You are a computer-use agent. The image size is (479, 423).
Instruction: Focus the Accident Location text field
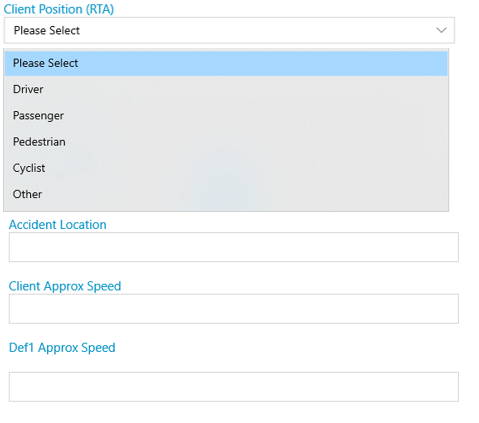pyautogui.click(x=234, y=247)
